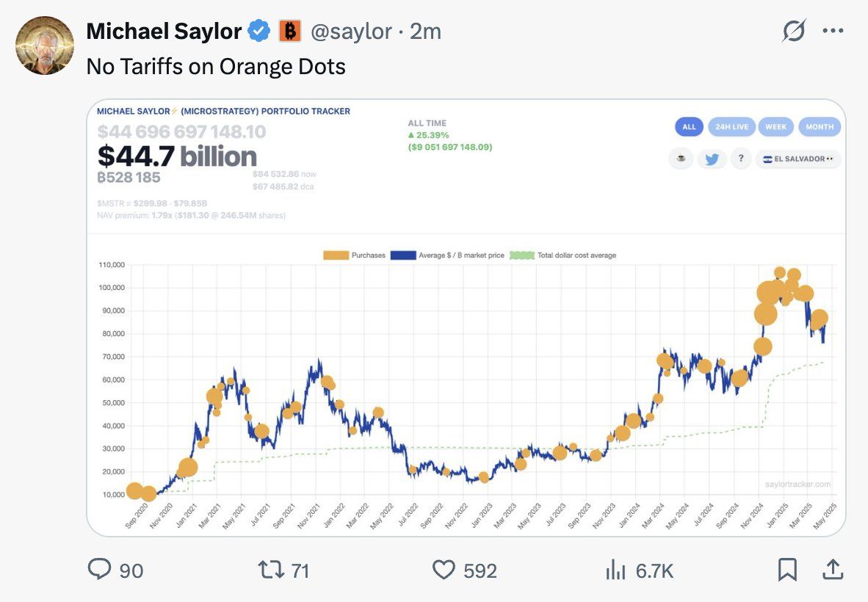The image size is (868, 602).
Task: Select the ALL time range tab
Action: point(689,126)
